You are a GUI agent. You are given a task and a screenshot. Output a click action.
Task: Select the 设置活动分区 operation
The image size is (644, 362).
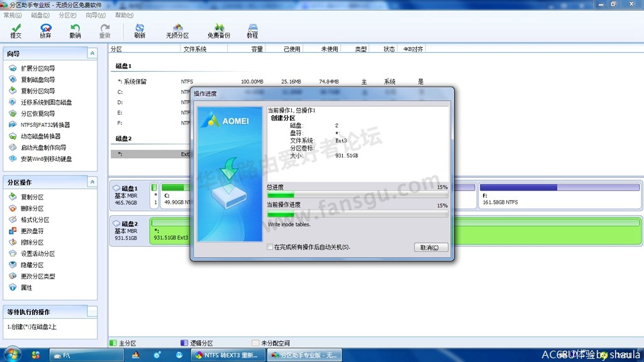pos(32,254)
